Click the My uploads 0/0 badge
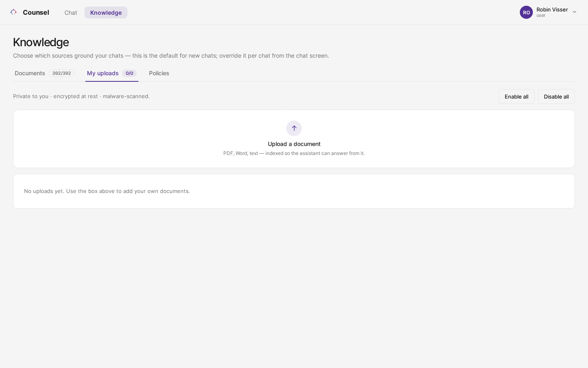 [x=129, y=73]
